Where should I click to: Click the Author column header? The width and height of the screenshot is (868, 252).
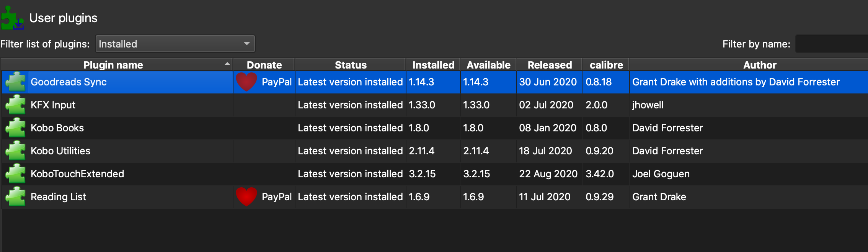[760, 65]
